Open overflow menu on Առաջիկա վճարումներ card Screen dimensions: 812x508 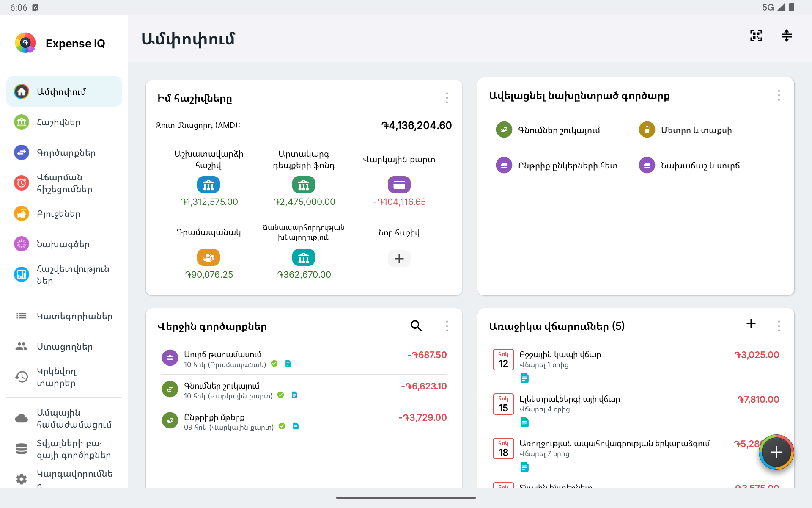click(x=779, y=326)
